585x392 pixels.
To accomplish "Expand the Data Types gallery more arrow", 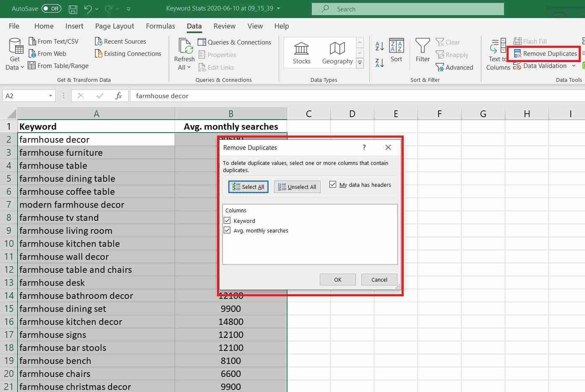I will coord(360,63).
